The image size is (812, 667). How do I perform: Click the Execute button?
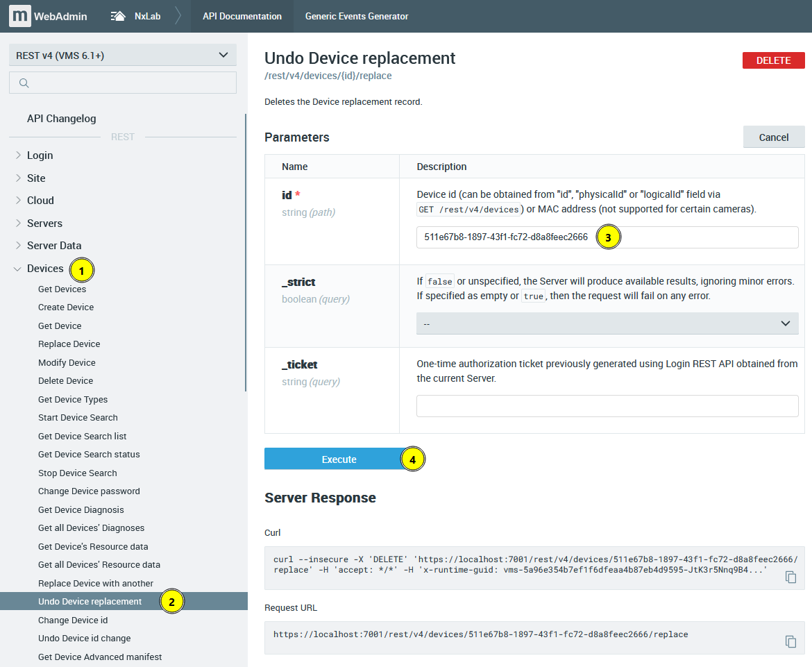(x=339, y=459)
